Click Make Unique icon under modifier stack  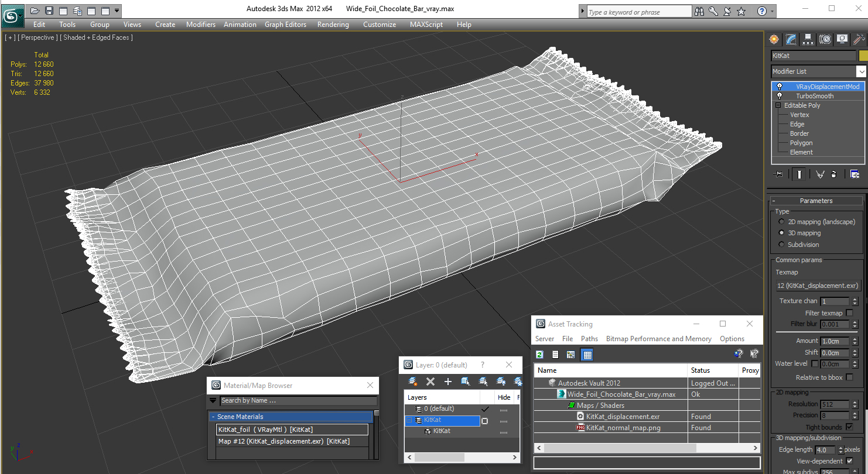pos(820,174)
